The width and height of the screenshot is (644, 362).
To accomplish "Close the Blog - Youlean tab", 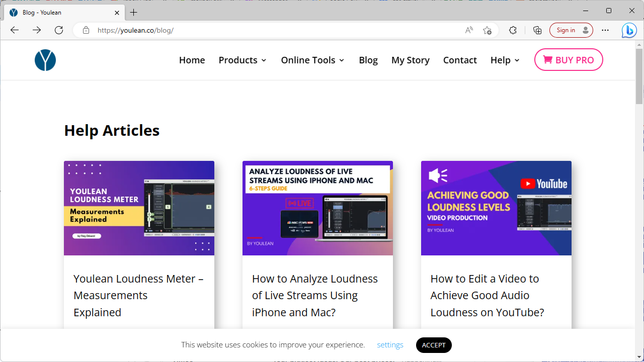I will coord(117,13).
